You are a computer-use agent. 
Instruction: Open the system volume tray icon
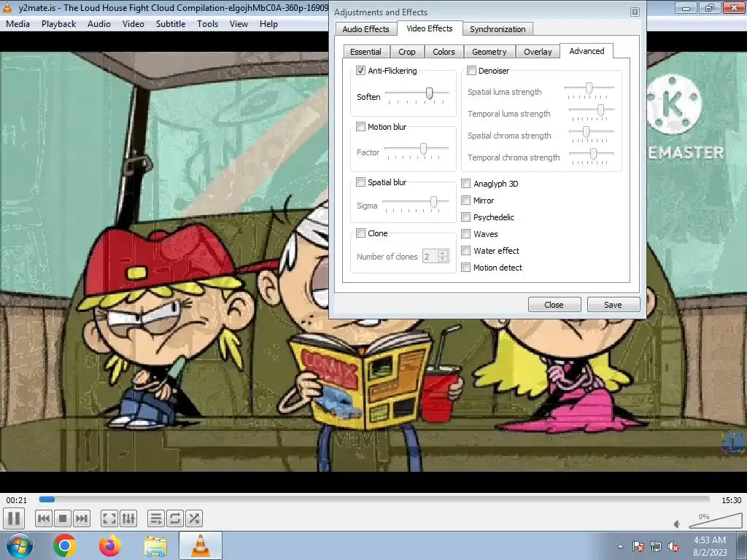pos(673,546)
